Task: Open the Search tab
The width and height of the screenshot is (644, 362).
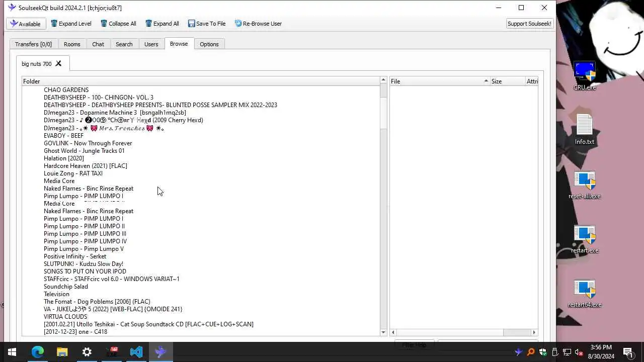Action: 124,44
